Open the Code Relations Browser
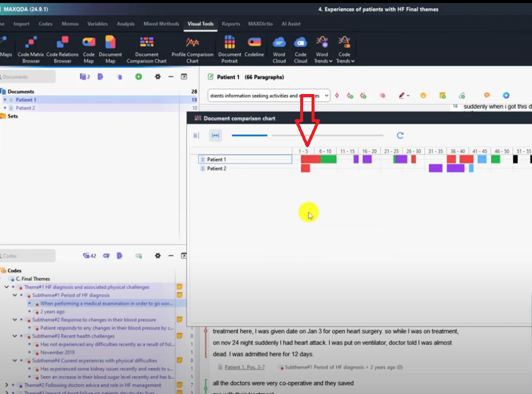Viewport: 532px width, 394px height. tap(62, 50)
